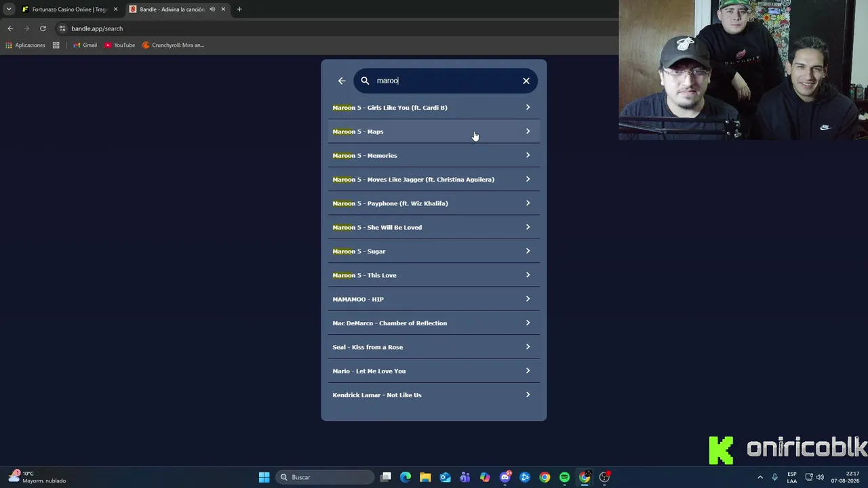Clear the Bandle search field
The image size is (868, 488).
pos(526,81)
